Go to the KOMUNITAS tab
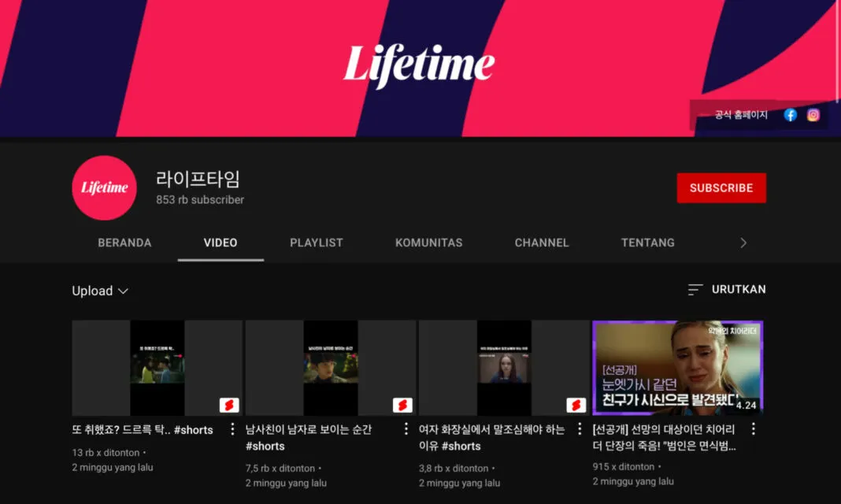The image size is (841, 504). [428, 243]
